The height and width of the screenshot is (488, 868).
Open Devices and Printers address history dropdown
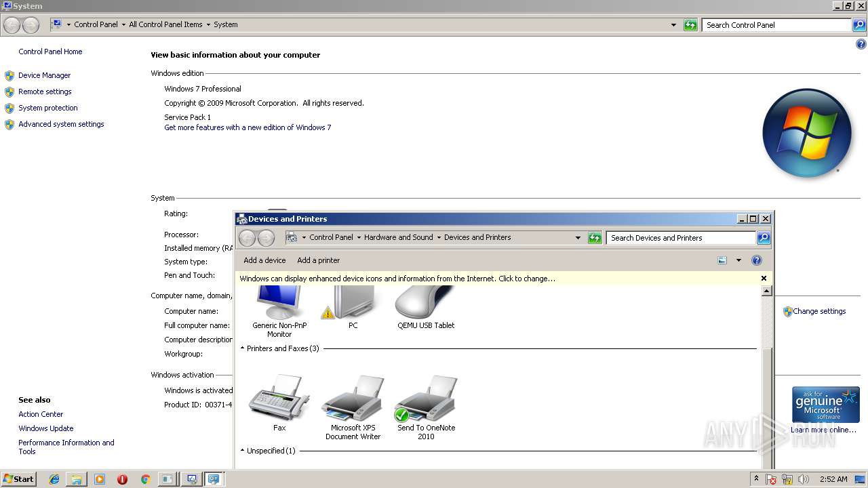coord(578,238)
